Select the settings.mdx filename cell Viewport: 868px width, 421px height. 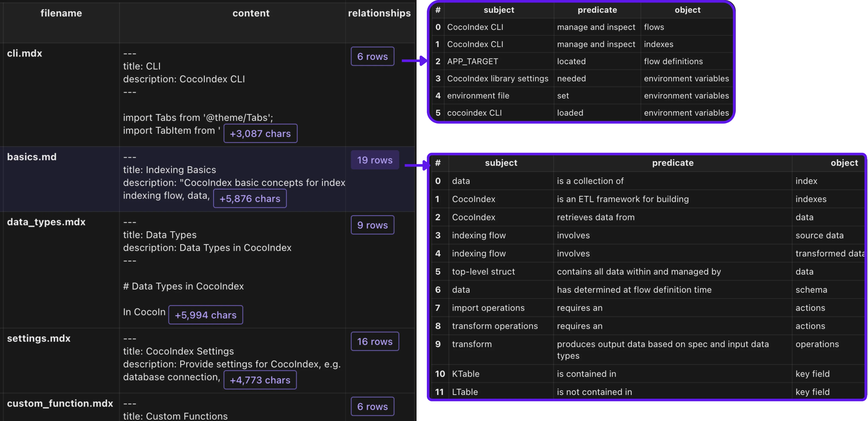pyautogui.click(x=39, y=338)
